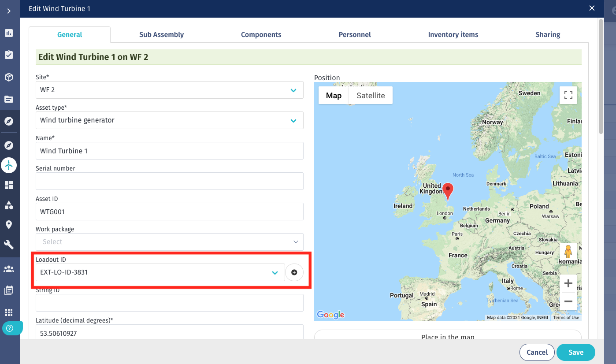Viewport: 616px width, 364px height.
Task: Click the empty String ID field
Action: pyautogui.click(x=170, y=303)
